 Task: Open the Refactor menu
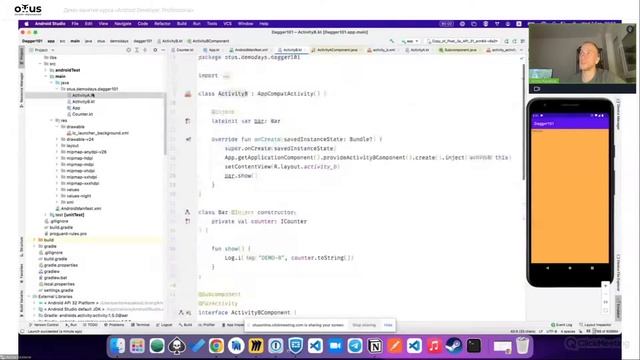[162, 24]
